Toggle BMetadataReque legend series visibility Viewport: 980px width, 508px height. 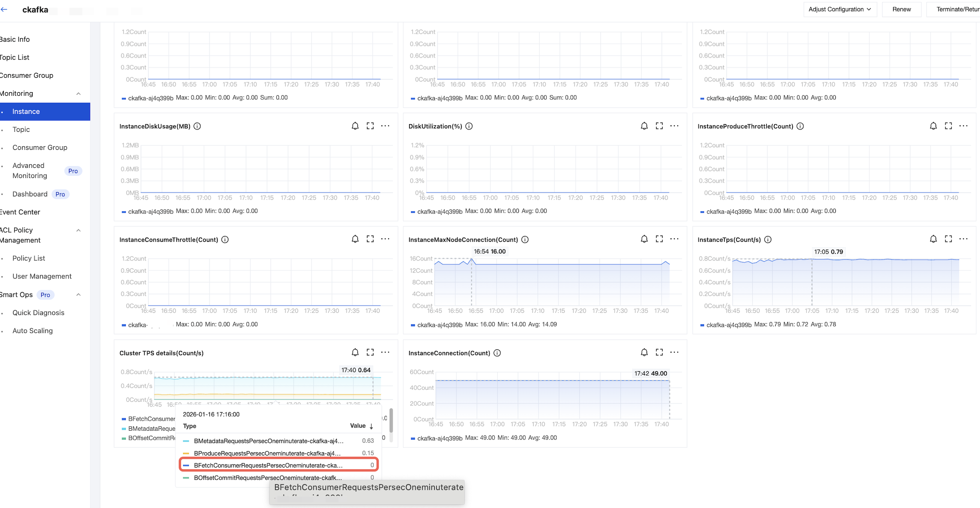(151, 429)
